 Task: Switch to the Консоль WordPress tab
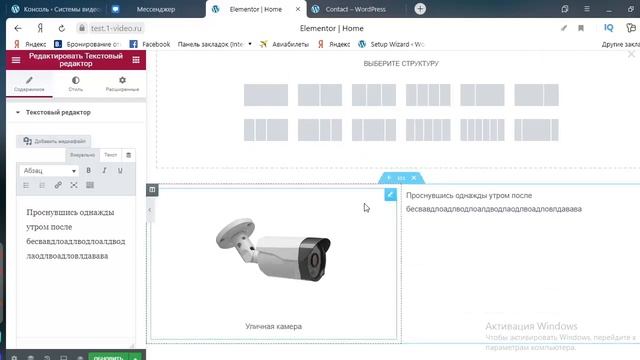click(x=56, y=9)
